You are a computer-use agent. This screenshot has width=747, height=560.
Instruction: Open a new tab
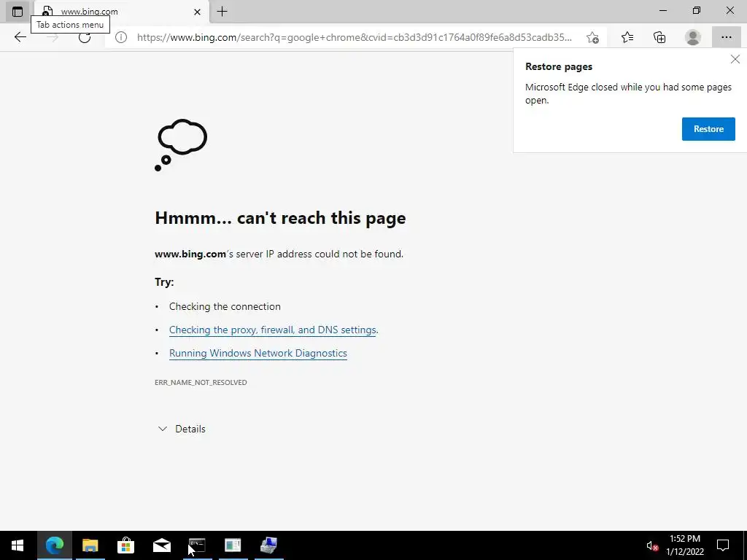(222, 12)
